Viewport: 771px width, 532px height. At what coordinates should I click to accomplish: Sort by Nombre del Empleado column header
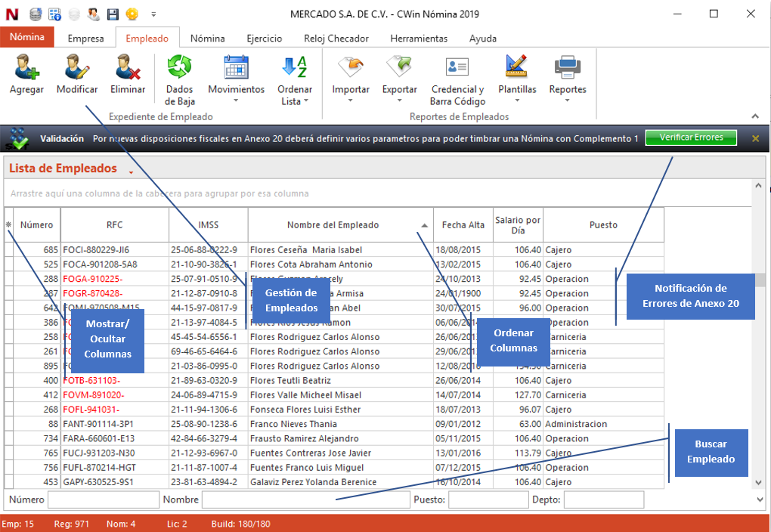pos(341,224)
